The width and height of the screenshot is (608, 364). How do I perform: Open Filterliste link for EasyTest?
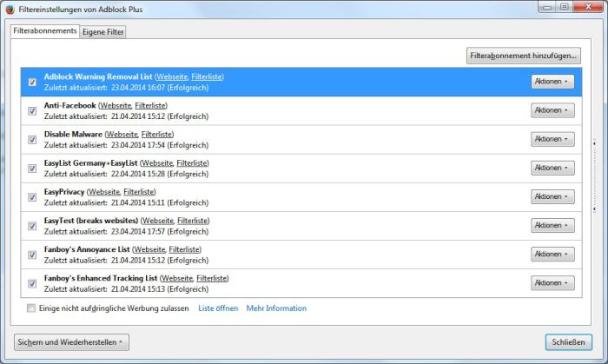[x=193, y=221]
